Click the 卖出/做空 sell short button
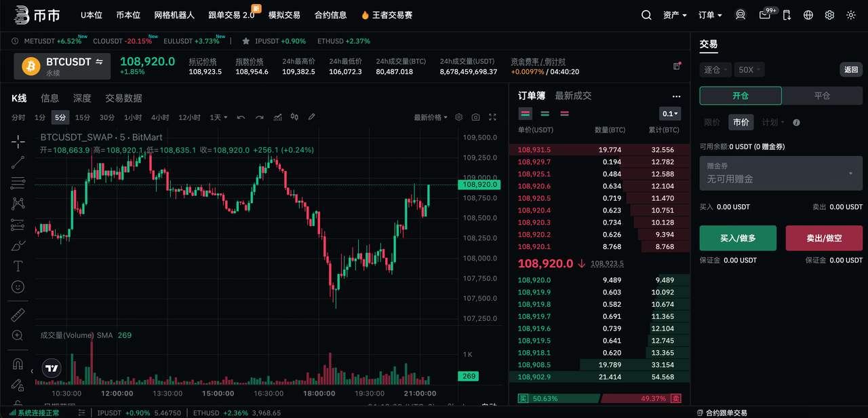This screenshot has width=868, height=418. pos(824,238)
